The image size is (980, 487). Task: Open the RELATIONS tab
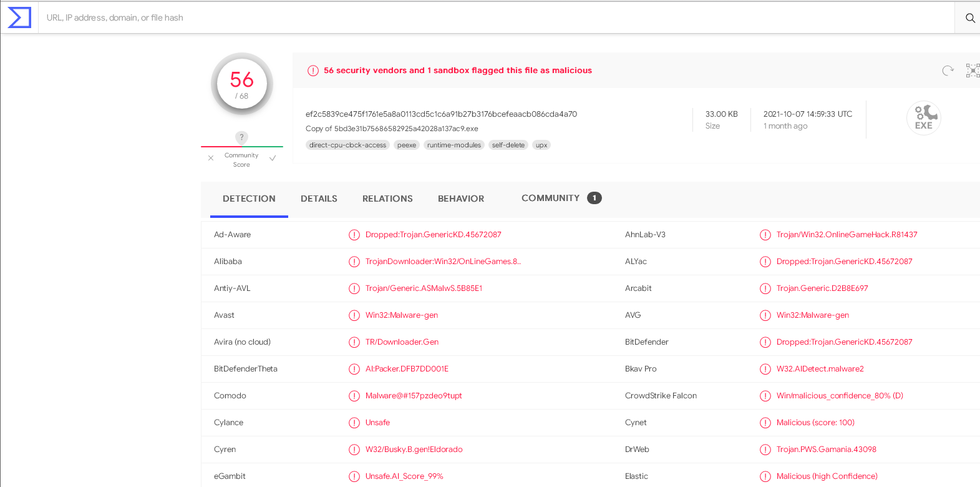pyautogui.click(x=387, y=199)
